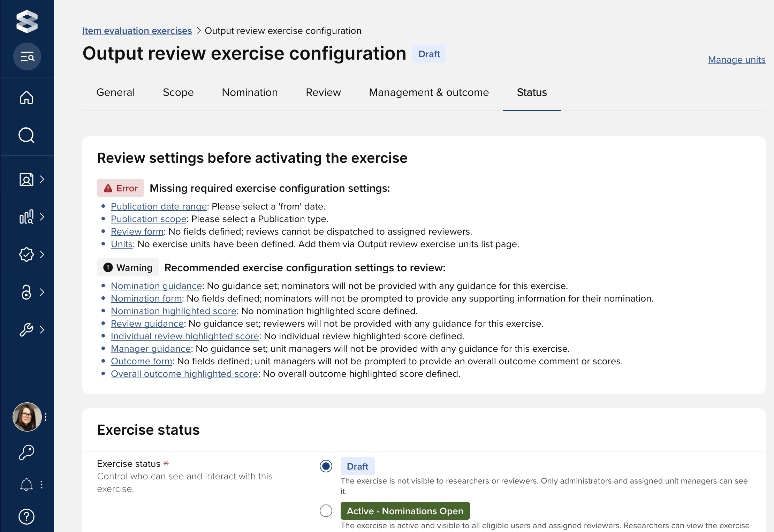This screenshot has width=774, height=532.
Task: Select the Draft status radio button
Action: point(326,466)
